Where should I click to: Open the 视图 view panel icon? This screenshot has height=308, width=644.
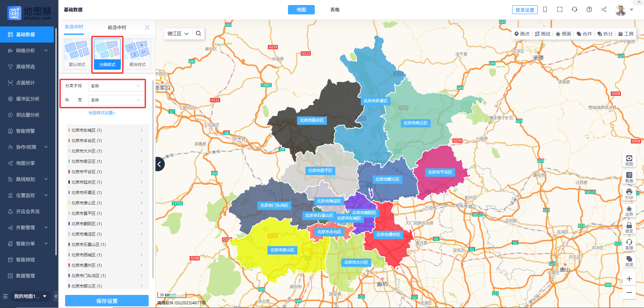(629, 160)
